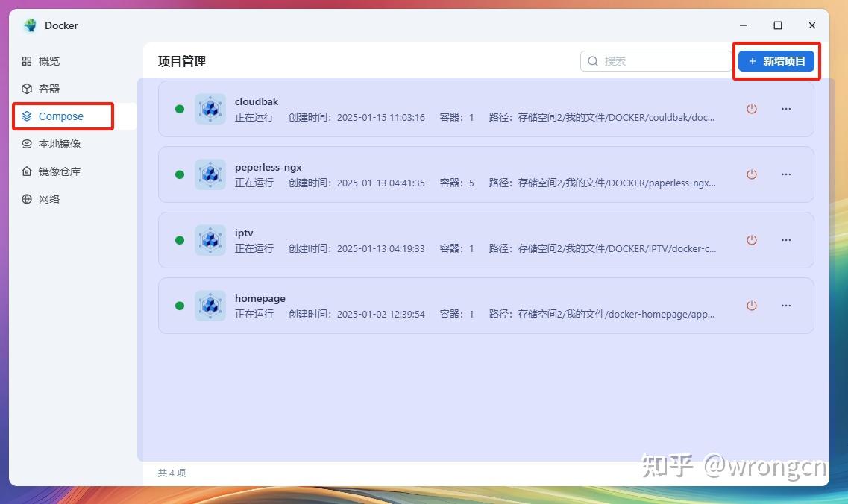Click homepage creation time 2025-01-02 12:39:54
This screenshot has width=848, height=504.
(380, 314)
